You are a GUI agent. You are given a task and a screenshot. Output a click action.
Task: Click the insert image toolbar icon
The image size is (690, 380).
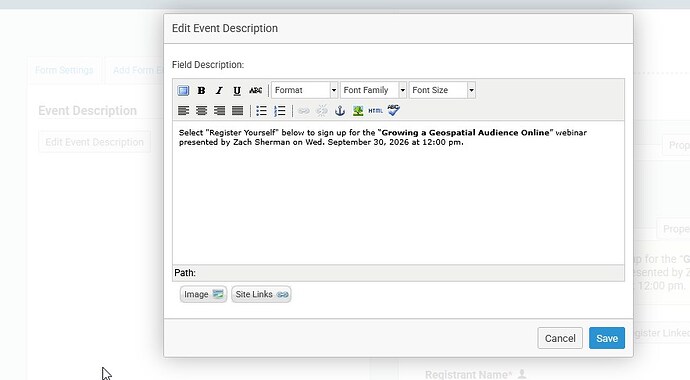(358, 111)
